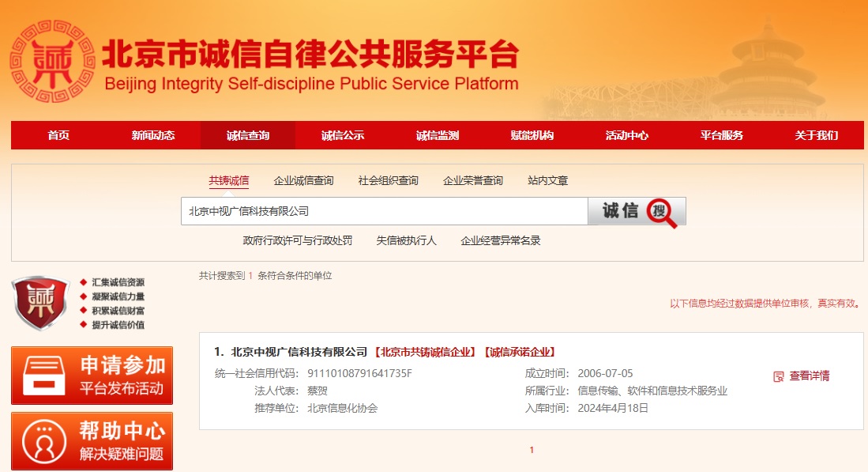The width and height of the screenshot is (868, 472).
Task: Select the 企业荣誉查询 tab
Action: coord(473,181)
